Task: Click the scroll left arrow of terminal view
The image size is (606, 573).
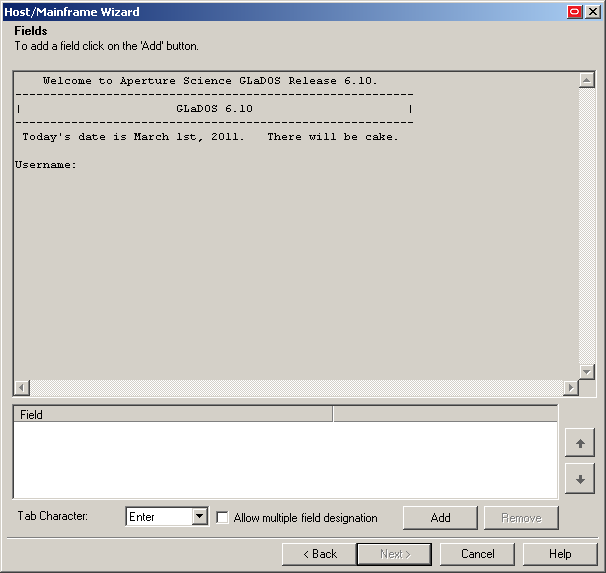Action: click(22, 387)
